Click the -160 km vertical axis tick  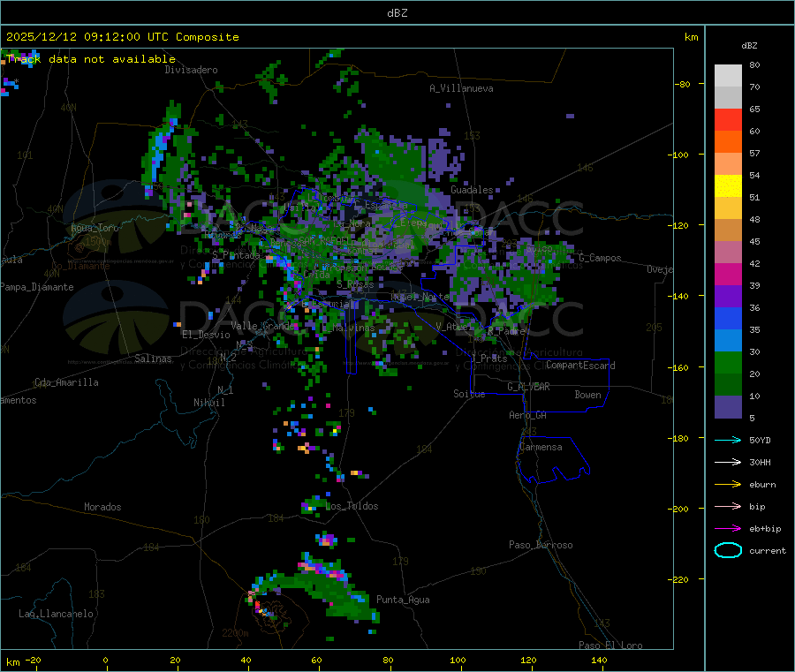tap(679, 367)
